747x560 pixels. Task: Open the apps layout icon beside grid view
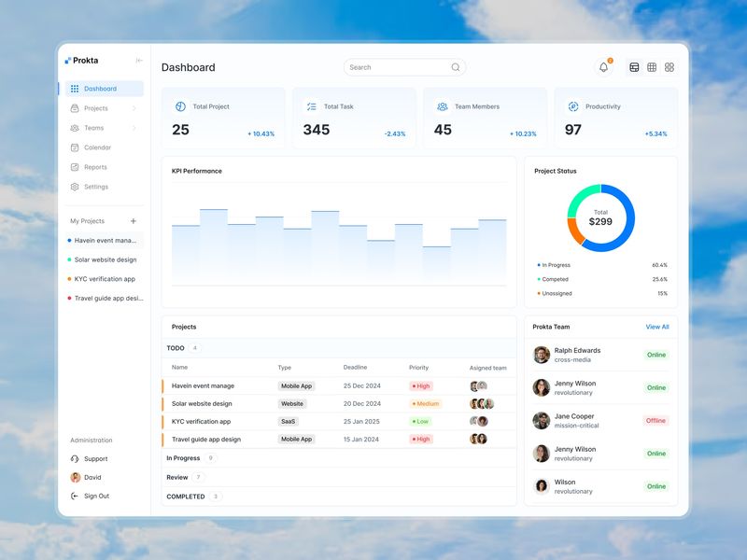point(669,66)
